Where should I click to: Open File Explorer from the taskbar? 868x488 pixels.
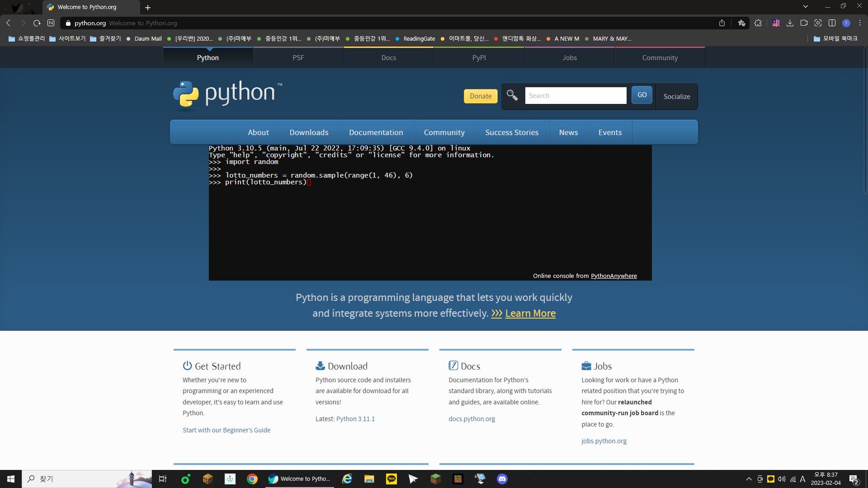click(x=369, y=479)
